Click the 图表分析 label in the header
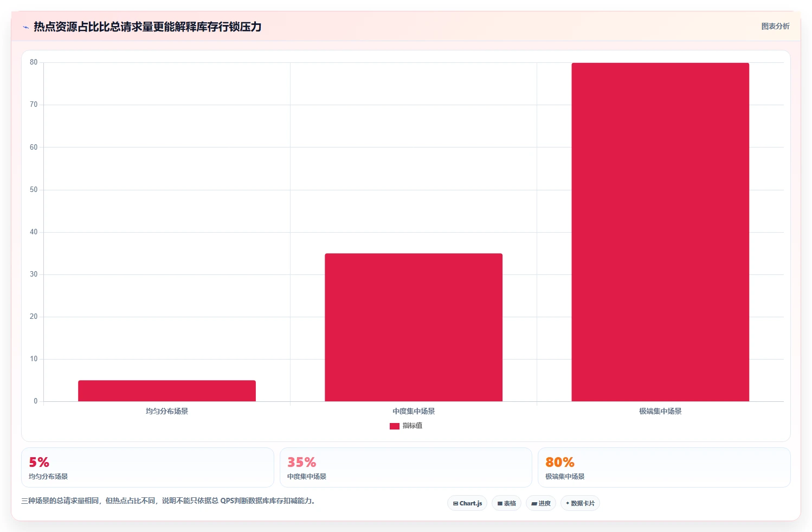Screen dimensions: 812x532 tap(775, 26)
